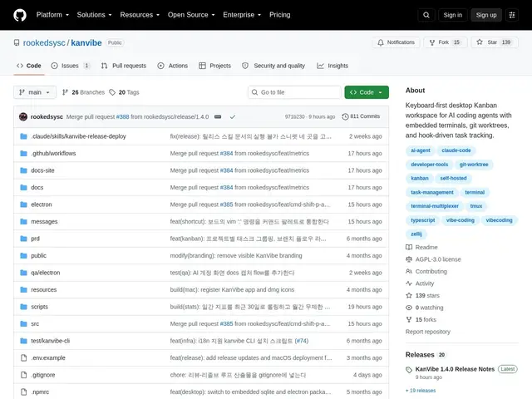Image resolution: width=532 pixels, height=399 pixels.
Task: Open KanVibe 1.4.0 Release Notes
Action: coord(455,369)
